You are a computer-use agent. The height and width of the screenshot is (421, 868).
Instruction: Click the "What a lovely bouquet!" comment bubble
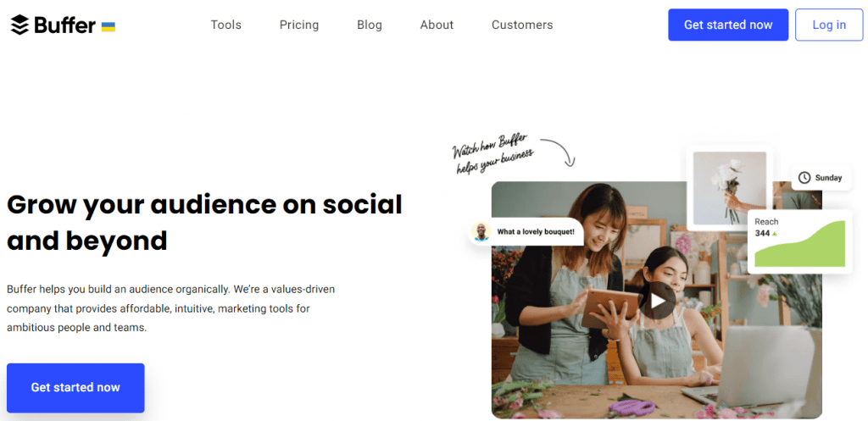pyautogui.click(x=536, y=231)
